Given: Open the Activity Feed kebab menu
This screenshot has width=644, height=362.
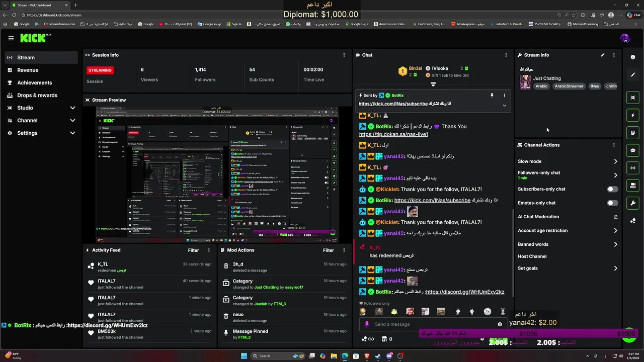Looking at the screenshot, I should coord(209,250).
